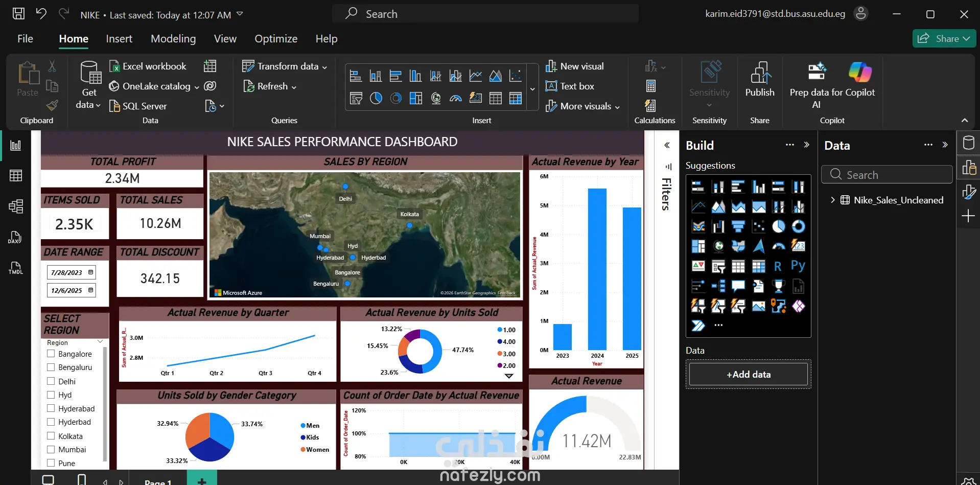Open the Help tab
The image size is (980, 485).
coord(326,39)
